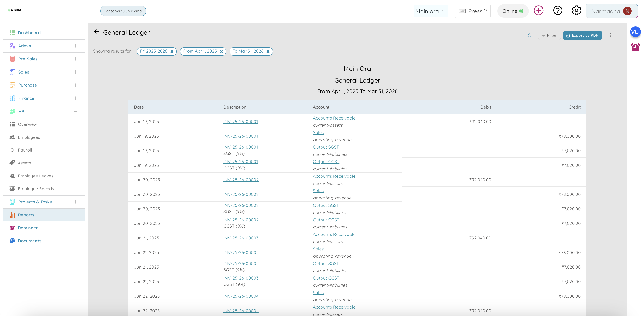Click Export as PDF button
The image size is (644, 316).
(582, 35)
